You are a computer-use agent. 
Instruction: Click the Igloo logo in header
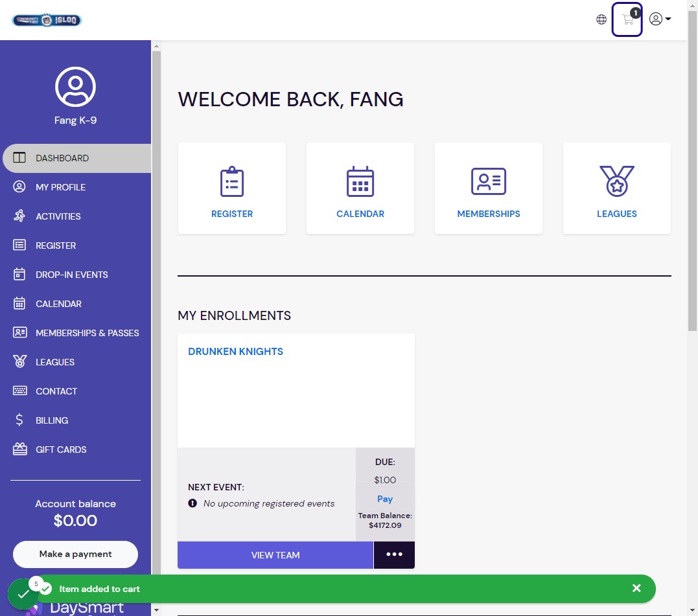47,20
